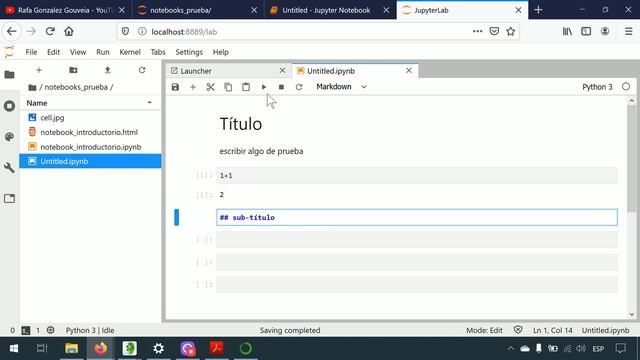The height and width of the screenshot is (360, 640).
Task: Open the Settings menu
Action: point(189,52)
